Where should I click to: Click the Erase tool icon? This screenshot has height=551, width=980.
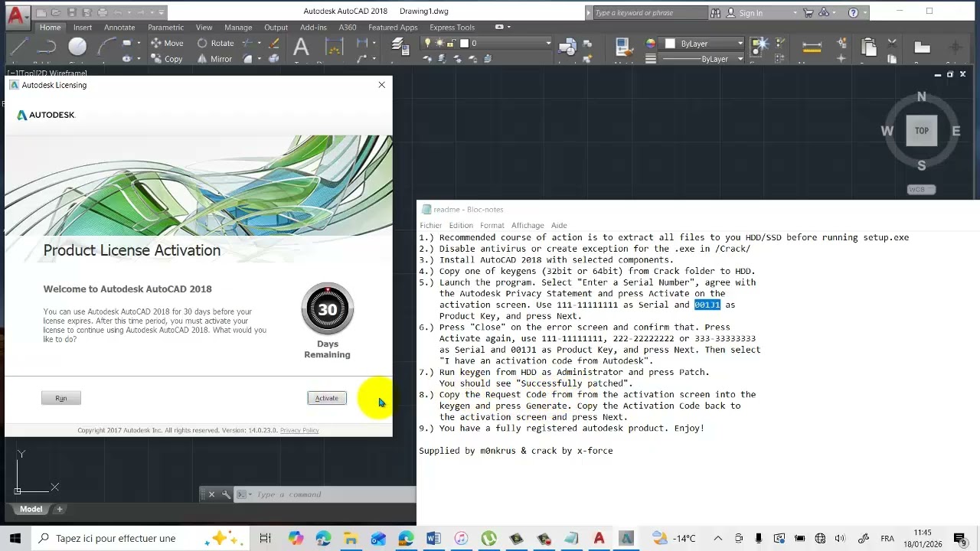point(274,44)
